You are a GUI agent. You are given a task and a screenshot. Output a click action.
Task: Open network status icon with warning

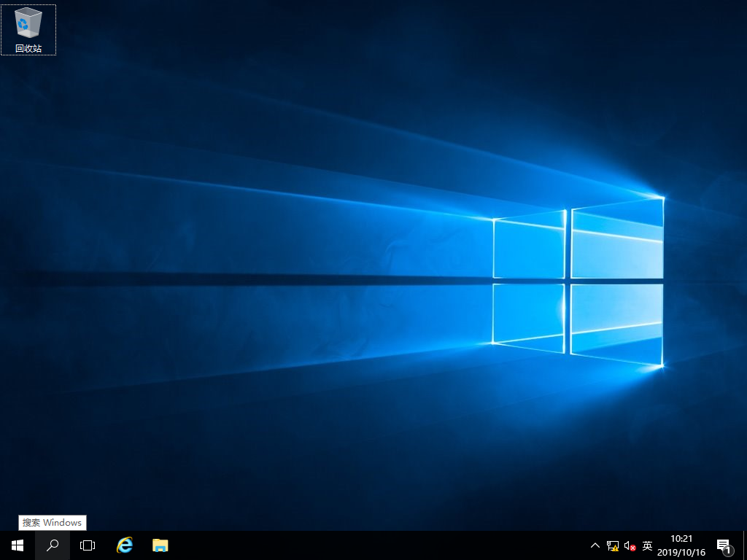(x=613, y=546)
